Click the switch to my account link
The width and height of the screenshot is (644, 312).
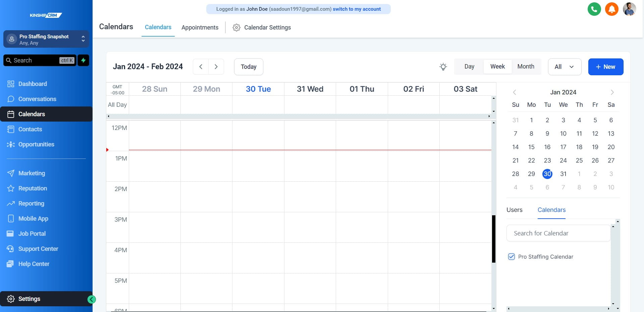pyautogui.click(x=357, y=9)
